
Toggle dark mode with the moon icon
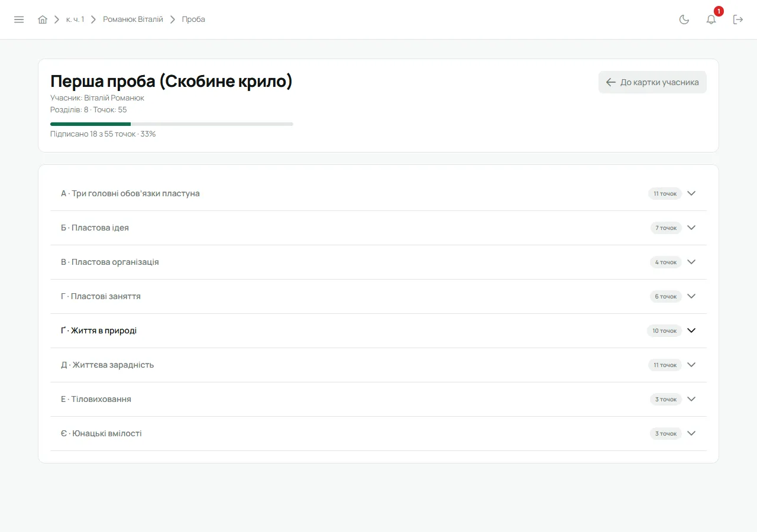(684, 20)
